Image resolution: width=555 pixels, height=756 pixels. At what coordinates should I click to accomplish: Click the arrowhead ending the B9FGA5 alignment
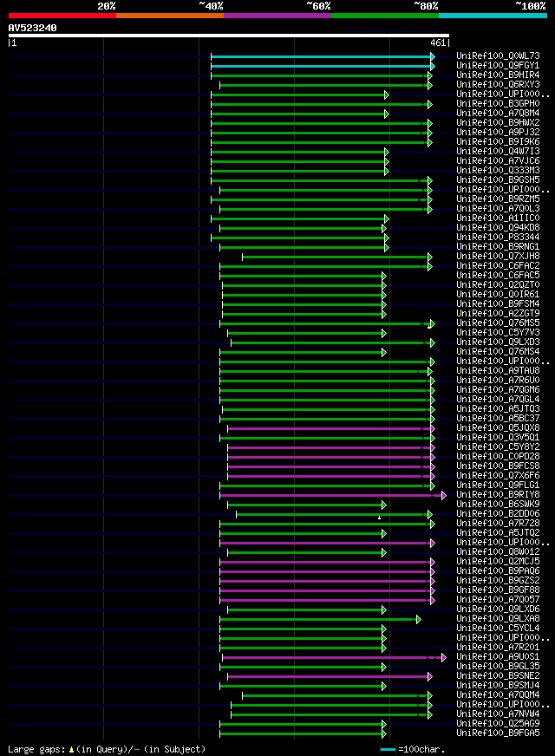pos(384,734)
